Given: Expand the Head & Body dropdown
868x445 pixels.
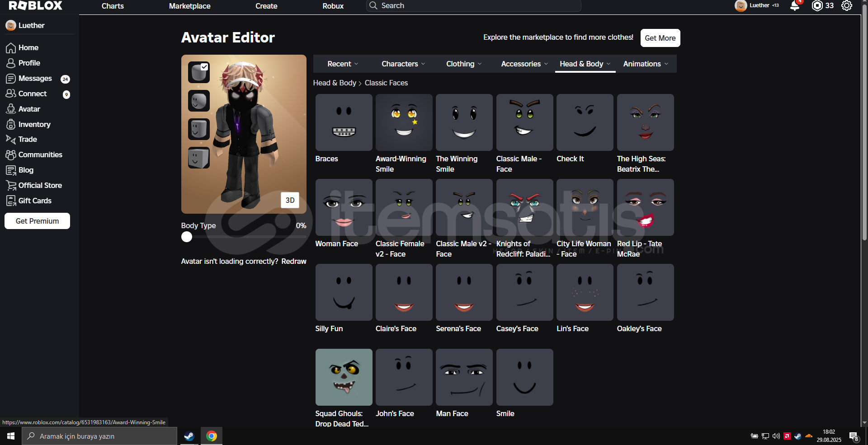Looking at the screenshot, I should 585,64.
